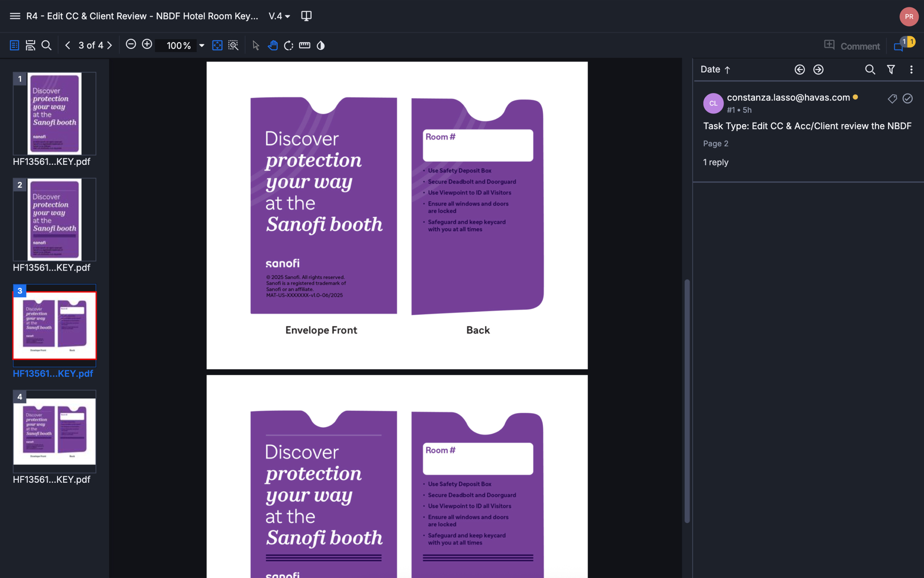
Task: Open the hamburger menu
Action: [x=15, y=16]
